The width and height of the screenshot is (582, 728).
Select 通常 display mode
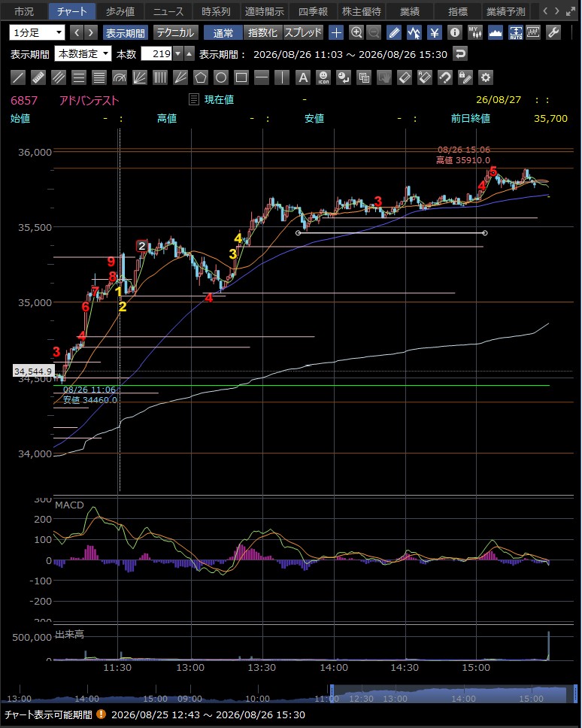[x=223, y=32]
